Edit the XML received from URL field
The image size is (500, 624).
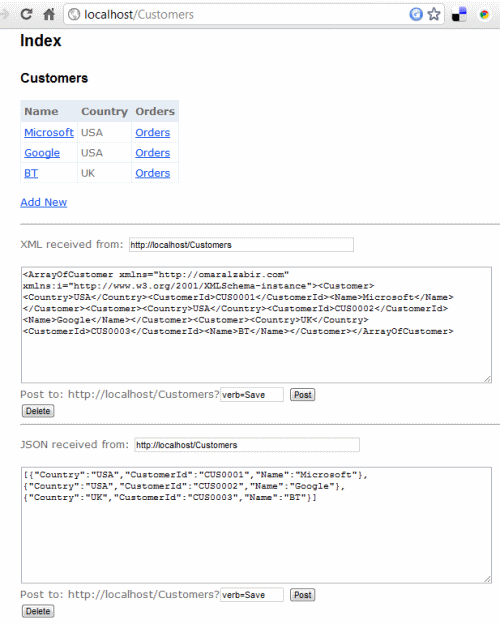241,245
